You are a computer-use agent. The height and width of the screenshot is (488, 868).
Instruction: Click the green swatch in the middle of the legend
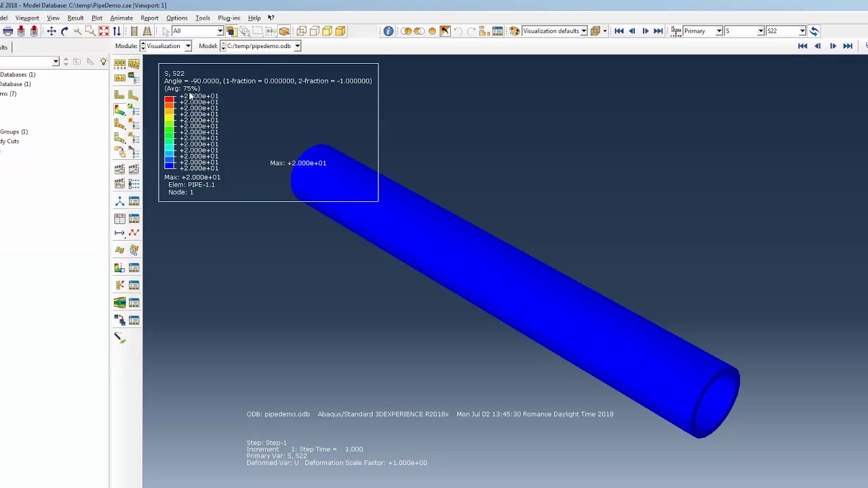169,132
